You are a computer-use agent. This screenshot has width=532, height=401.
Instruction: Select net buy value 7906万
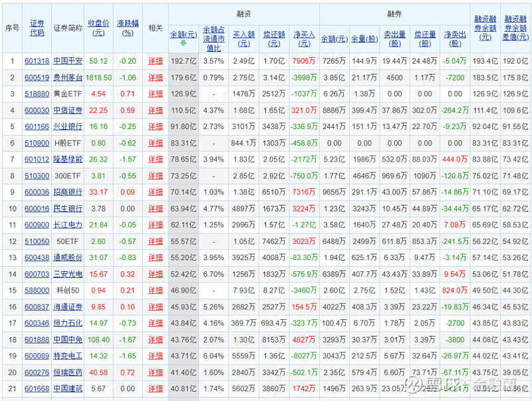tap(304, 61)
